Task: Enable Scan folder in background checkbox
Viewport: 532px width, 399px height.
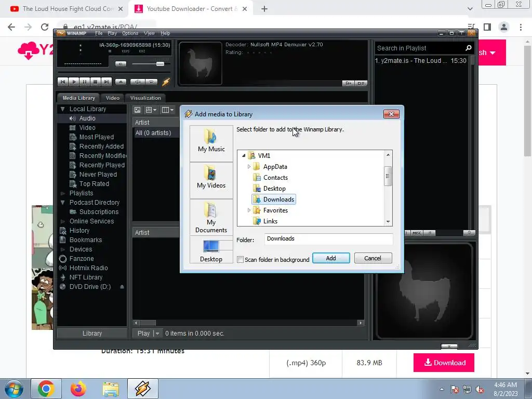Action: click(240, 260)
